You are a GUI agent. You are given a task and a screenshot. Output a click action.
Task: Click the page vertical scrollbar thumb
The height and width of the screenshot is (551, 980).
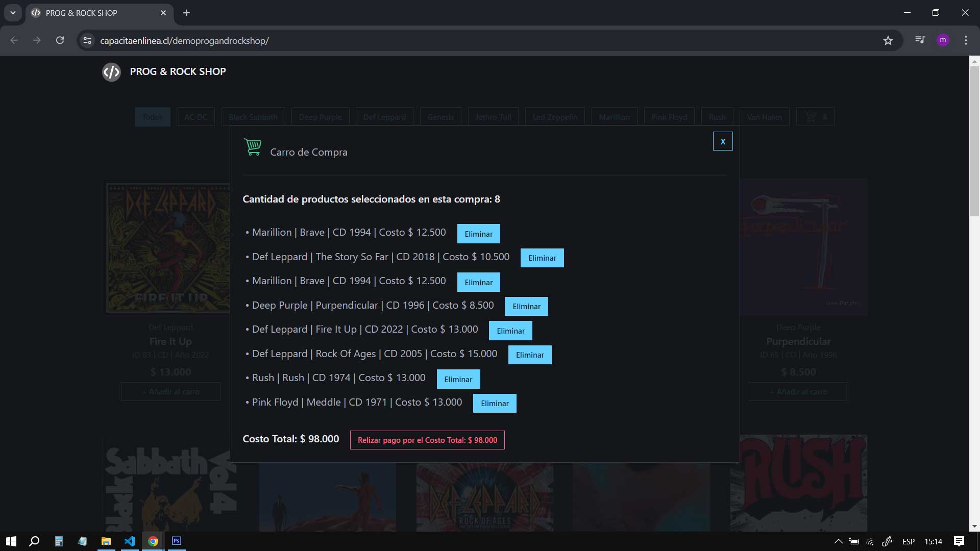pos(974,141)
